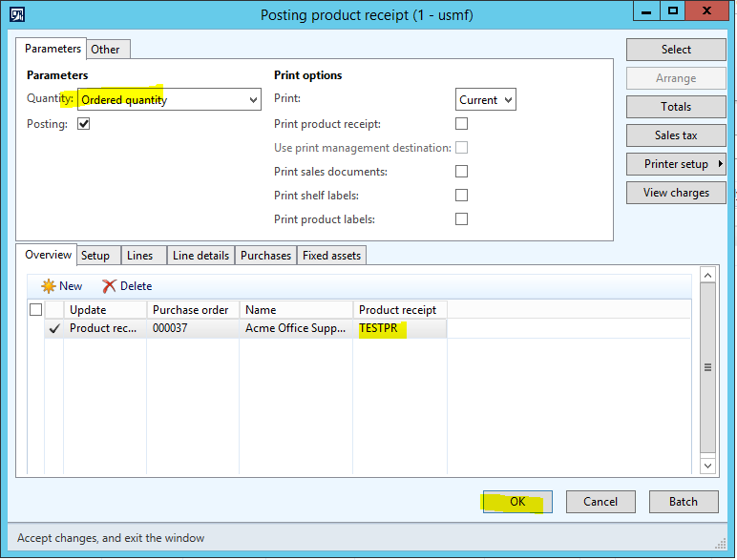Go to the Fixed assets tab

(x=331, y=256)
